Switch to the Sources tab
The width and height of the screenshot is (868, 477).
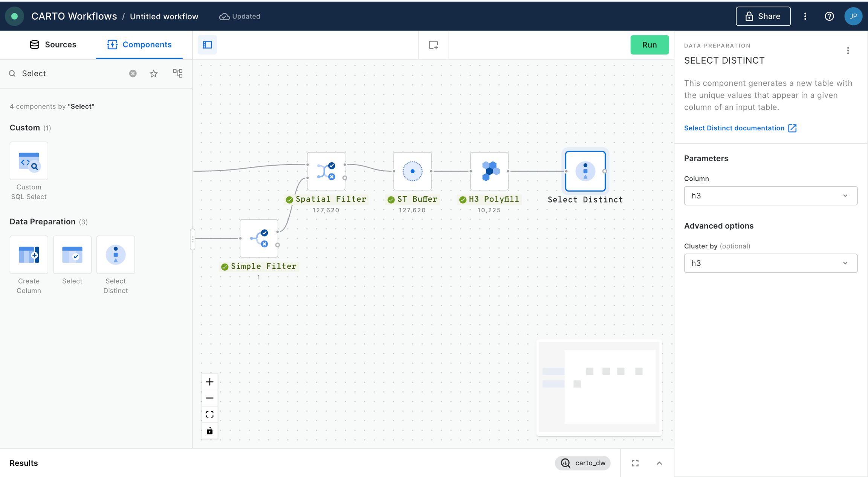(x=53, y=44)
